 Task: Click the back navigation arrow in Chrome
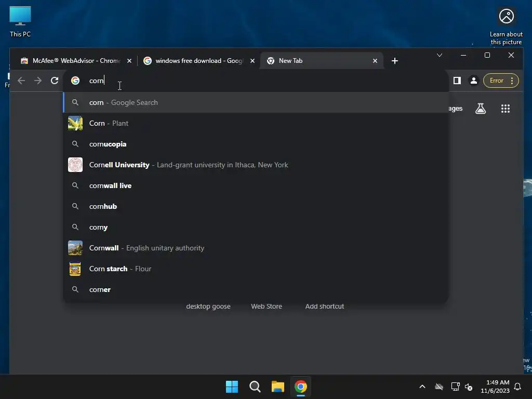[x=21, y=81]
